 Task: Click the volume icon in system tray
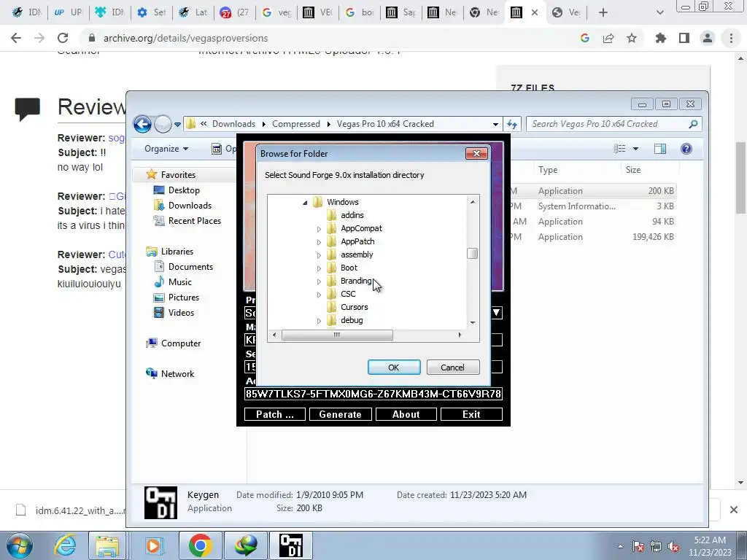(673, 546)
